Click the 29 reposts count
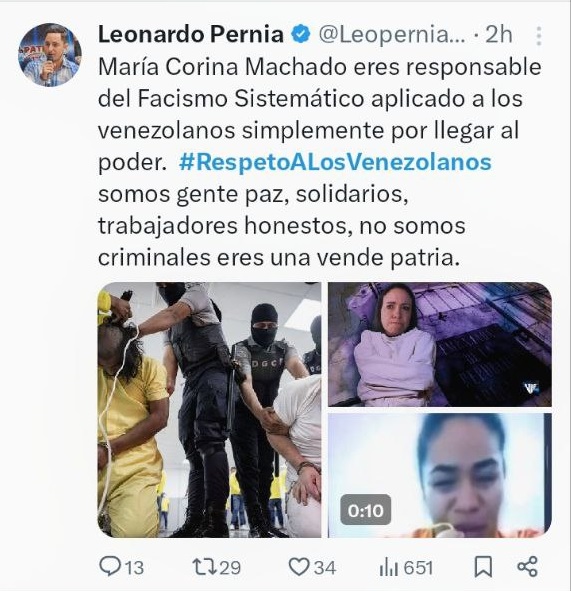 pos(230,567)
